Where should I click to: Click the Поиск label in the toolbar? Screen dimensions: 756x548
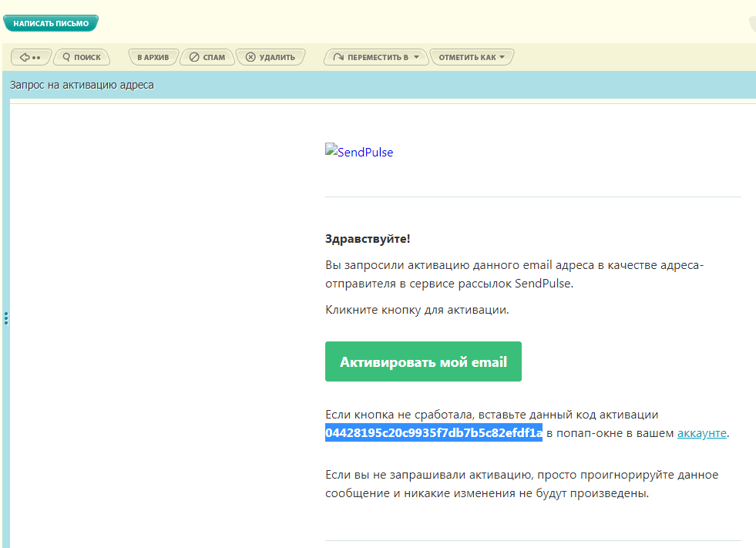87,57
